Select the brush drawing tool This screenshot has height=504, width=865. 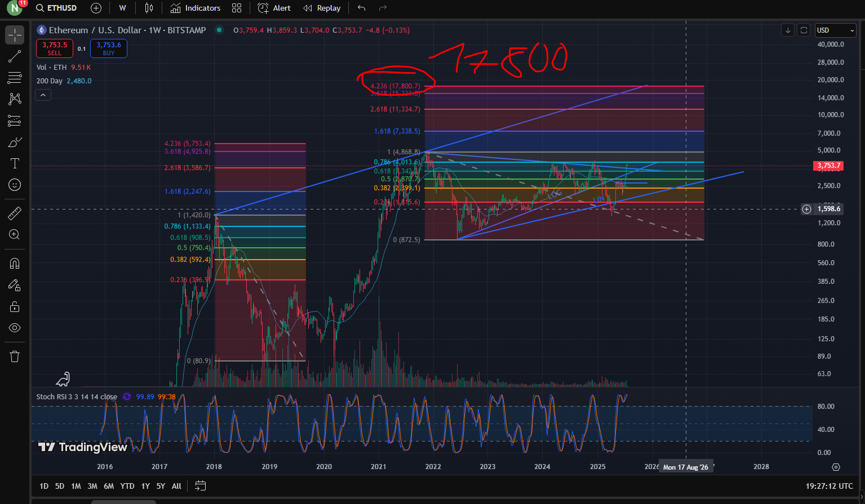pos(15,142)
